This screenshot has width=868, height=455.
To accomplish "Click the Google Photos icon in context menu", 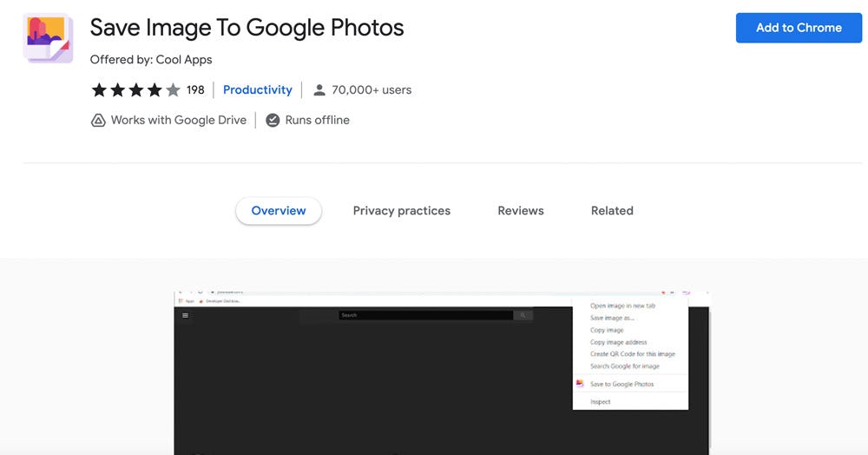I will (580, 384).
